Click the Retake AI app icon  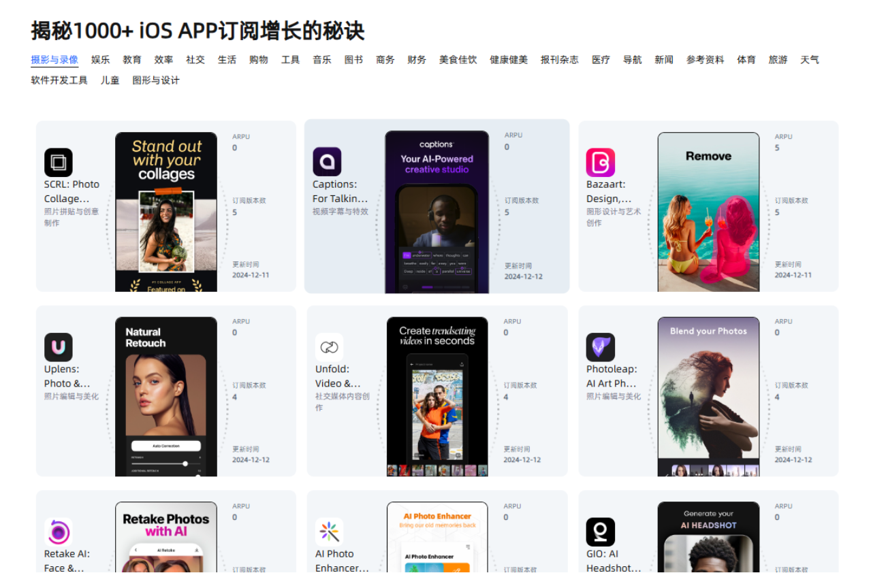point(59,532)
